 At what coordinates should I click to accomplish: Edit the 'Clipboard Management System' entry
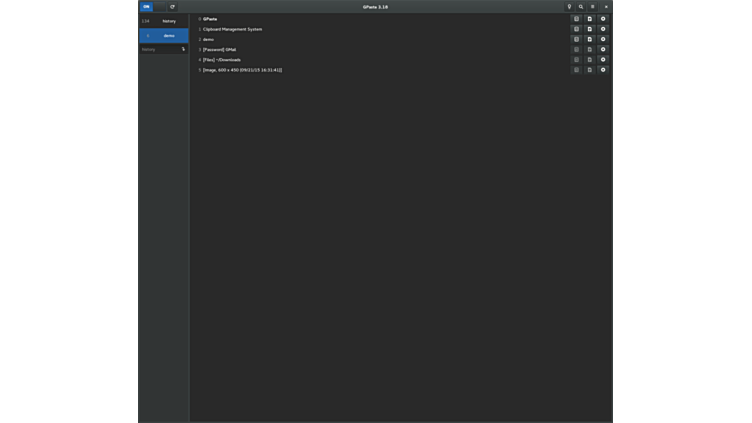576,29
